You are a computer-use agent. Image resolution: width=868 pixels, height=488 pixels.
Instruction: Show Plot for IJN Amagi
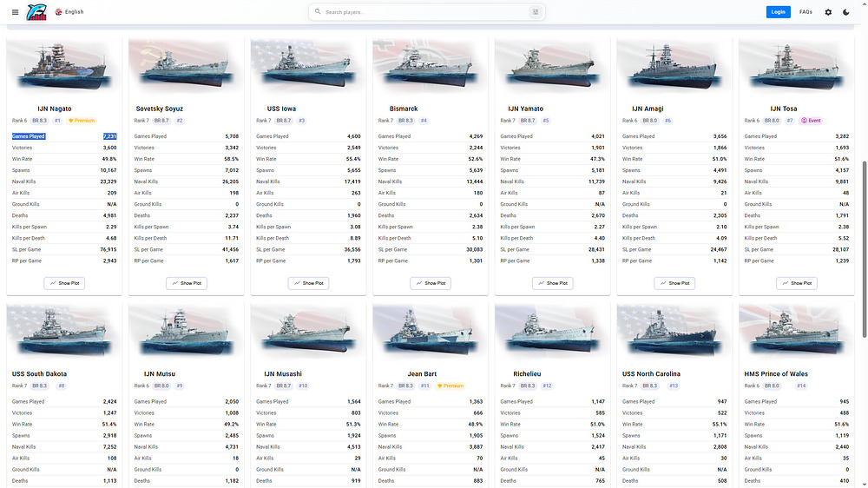click(x=674, y=283)
